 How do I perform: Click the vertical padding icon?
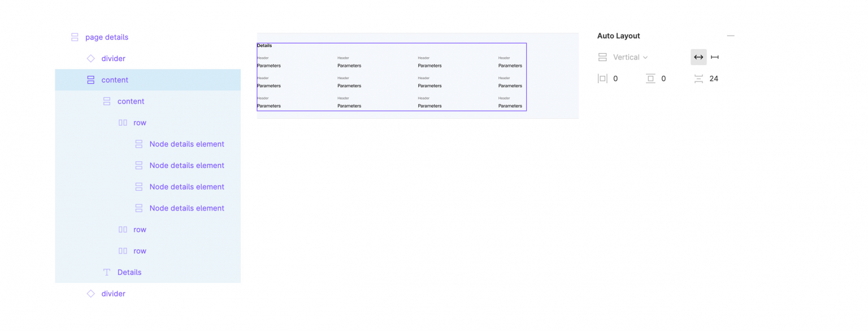[650, 79]
